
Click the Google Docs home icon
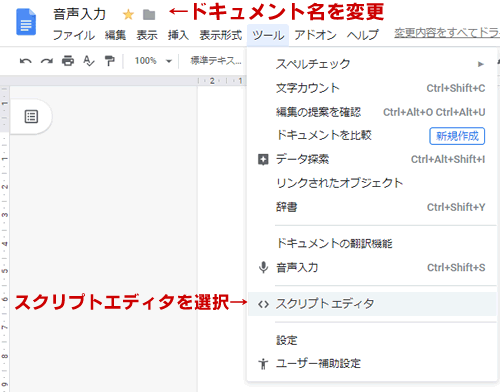coord(26,22)
